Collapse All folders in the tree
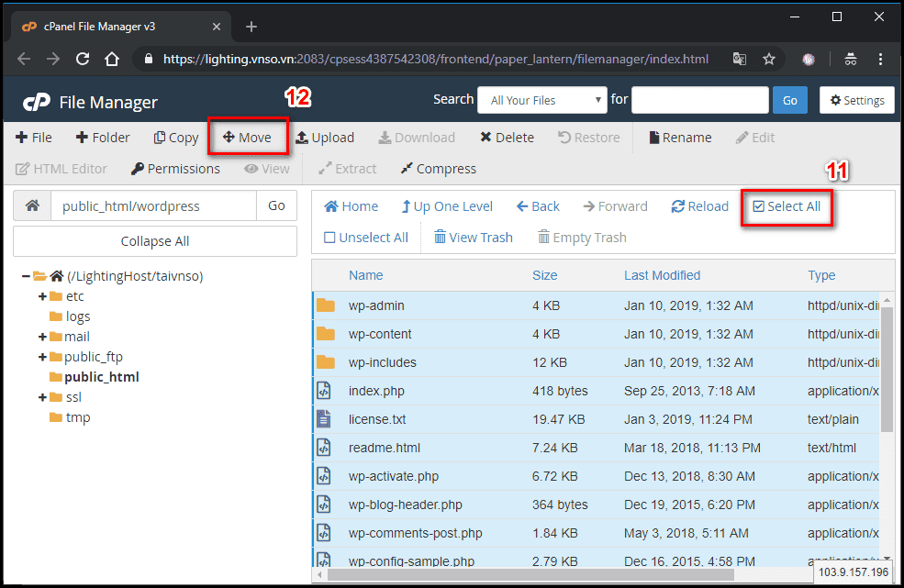The width and height of the screenshot is (904, 588). pyautogui.click(x=154, y=241)
